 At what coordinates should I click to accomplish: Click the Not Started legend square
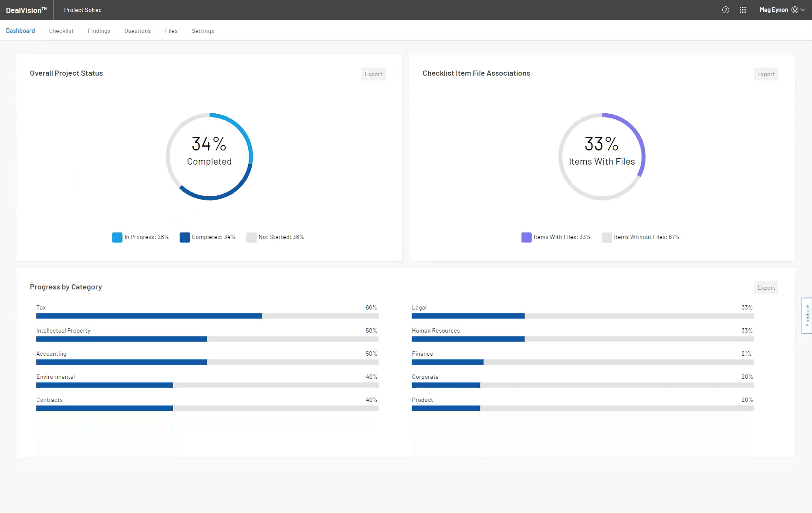coord(251,237)
